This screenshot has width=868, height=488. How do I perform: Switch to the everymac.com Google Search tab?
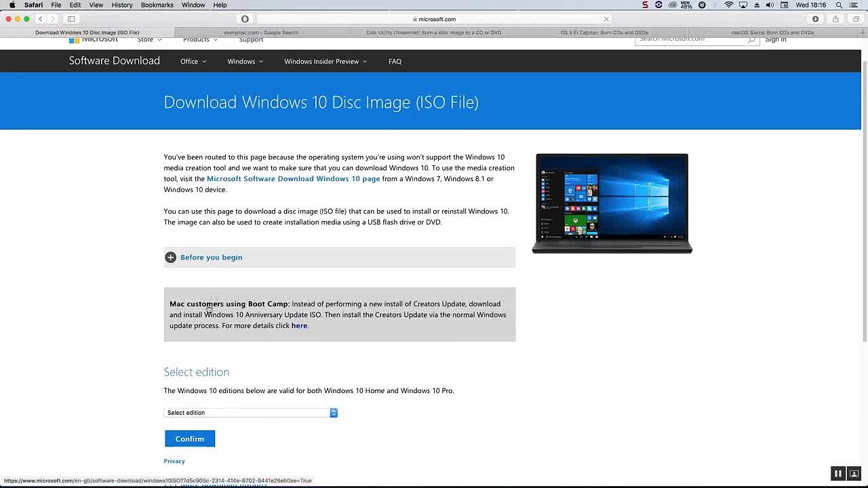(x=261, y=33)
